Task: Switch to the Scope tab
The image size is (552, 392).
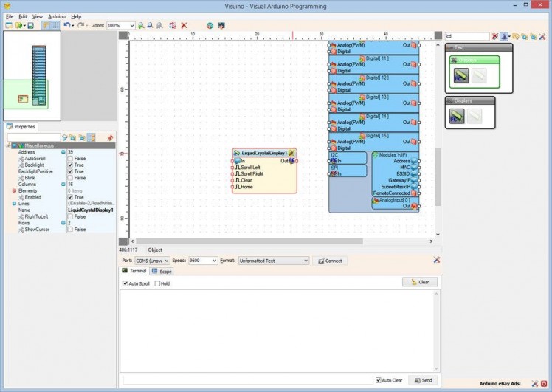Action: [162, 272]
